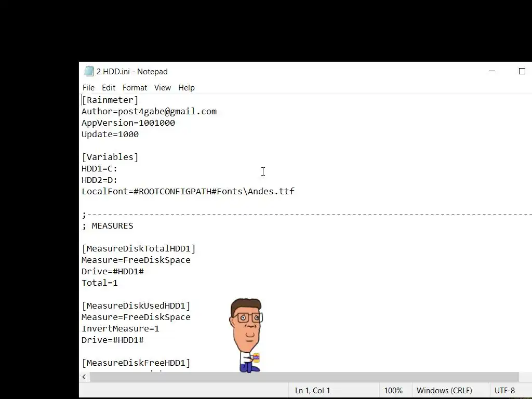Click the InvertMeasure=1 line

pos(120,328)
